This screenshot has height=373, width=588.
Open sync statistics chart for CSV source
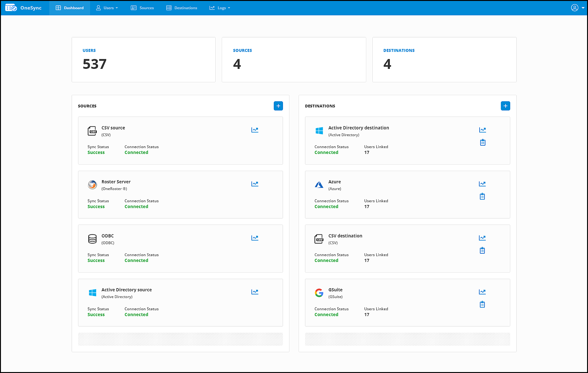pyautogui.click(x=255, y=130)
